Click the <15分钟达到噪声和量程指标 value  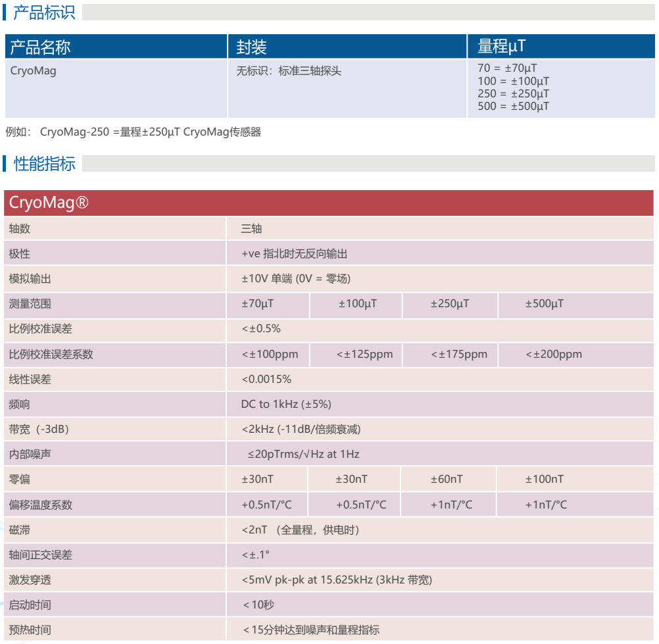tap(311, 630)
